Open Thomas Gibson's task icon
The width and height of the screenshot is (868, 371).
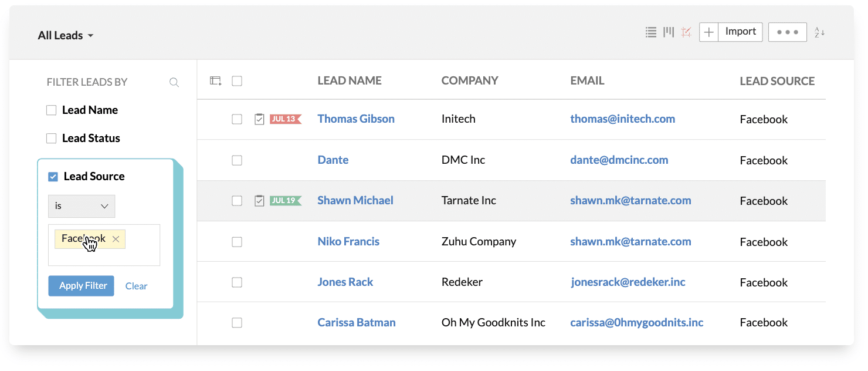tap(259, 119)
